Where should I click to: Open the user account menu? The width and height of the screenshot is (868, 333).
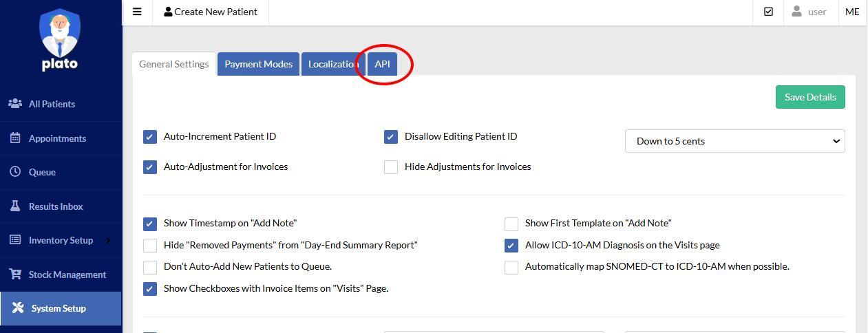click(x=810, y=12)
